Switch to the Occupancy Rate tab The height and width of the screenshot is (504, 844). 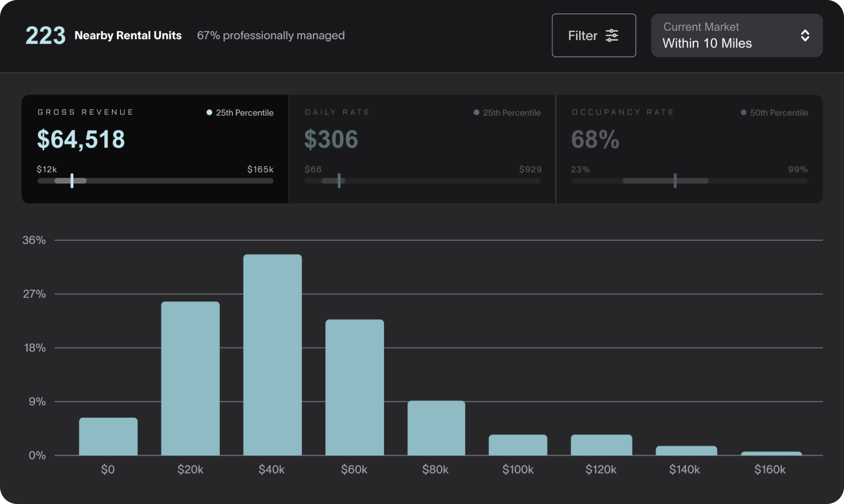pyautogui.click(x=689, y=149)
